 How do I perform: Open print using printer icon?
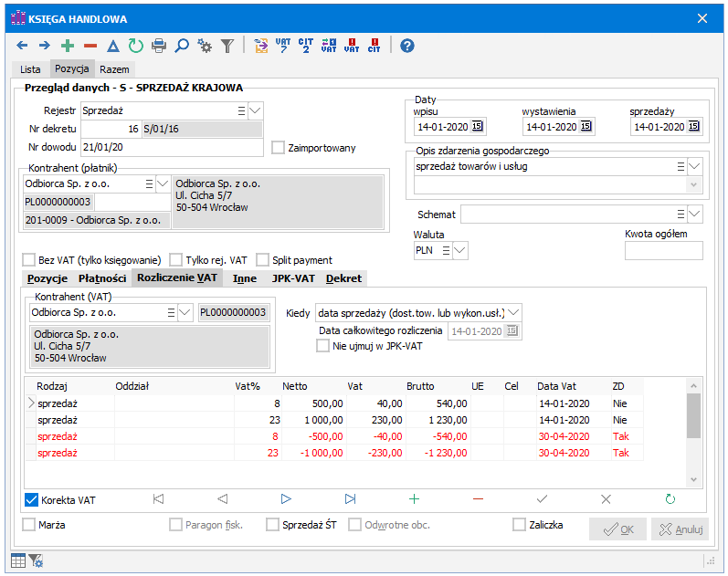(159, 46)
